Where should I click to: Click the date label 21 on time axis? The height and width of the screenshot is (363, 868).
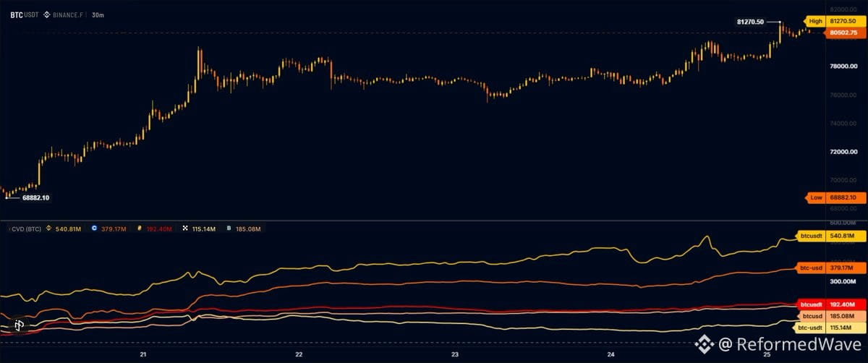coord(143,354)
